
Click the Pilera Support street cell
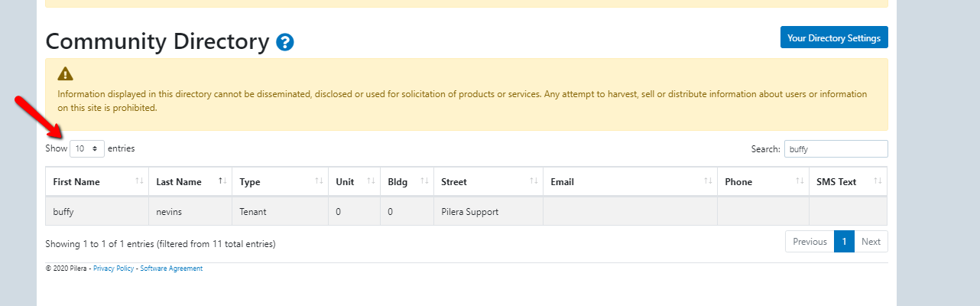pyautogui.click(x=470, y=211)
